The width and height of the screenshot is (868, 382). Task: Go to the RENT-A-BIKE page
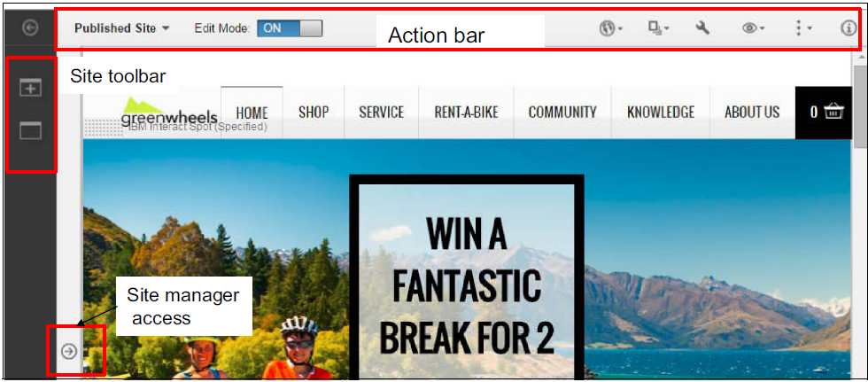tap(466, 113)
